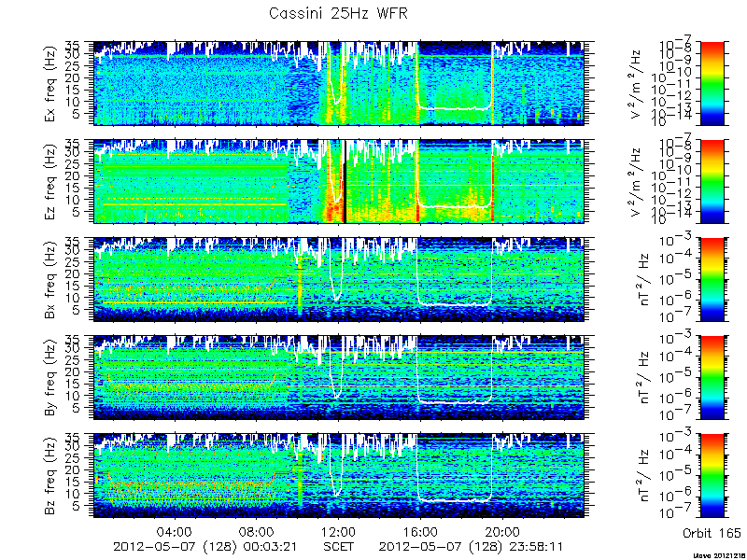This screenshot has height=560, width=747.
Task: Click the Bz colorbar 'nT²/Hz' unit label
Action: [645, 476]
